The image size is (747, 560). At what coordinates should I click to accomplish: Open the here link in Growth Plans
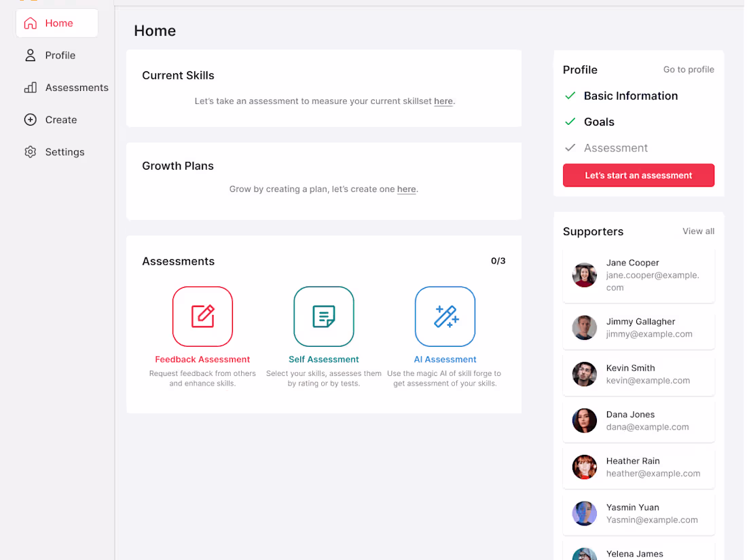(406, 189)
